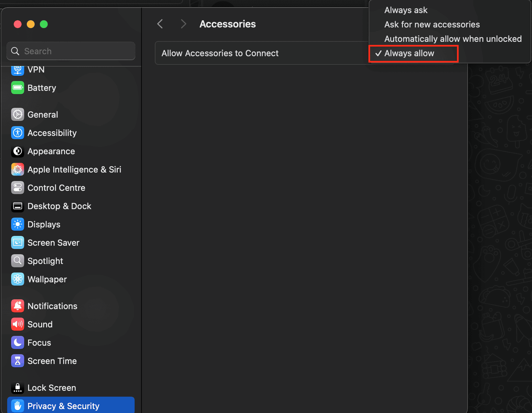Select the checked Always allow option

409,53
